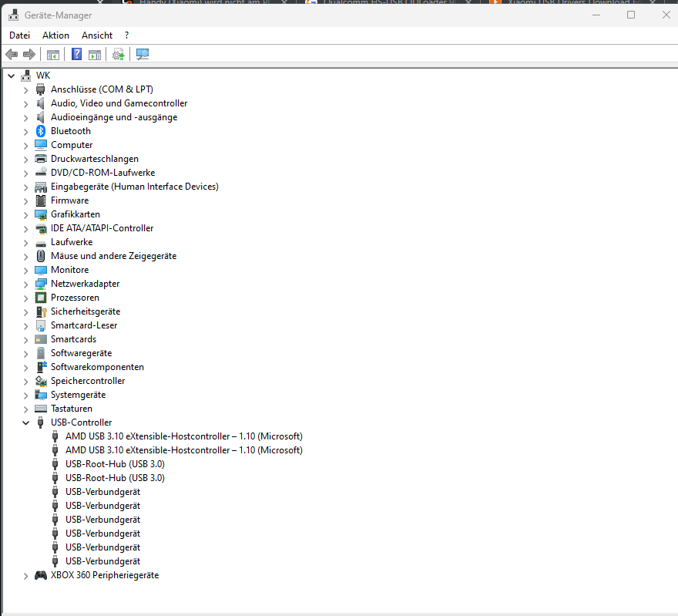Click the DVD/CD-ROM-Laufwerke drive icon
Screen dimensions: 678x616
click(41, 173)
